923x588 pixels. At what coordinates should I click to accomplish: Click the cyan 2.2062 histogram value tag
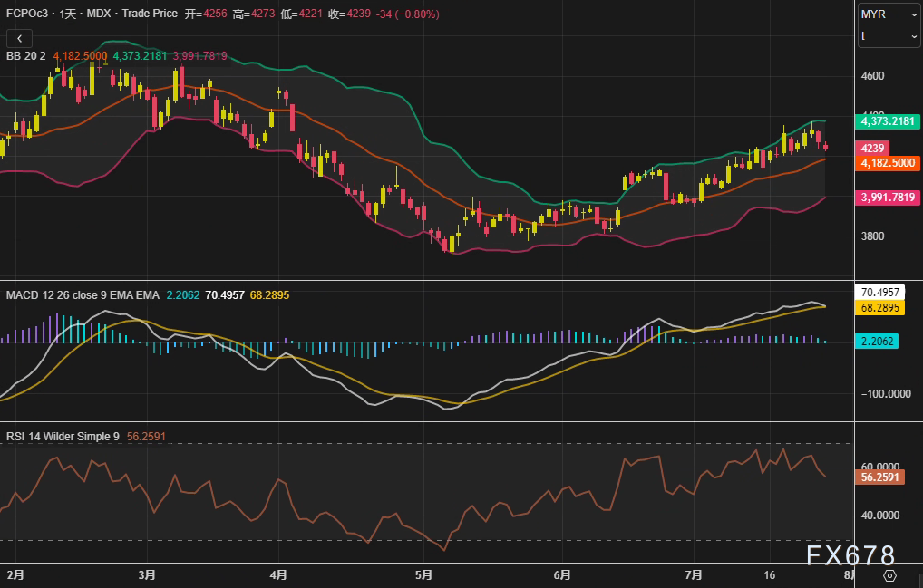(x=877, y=342)
